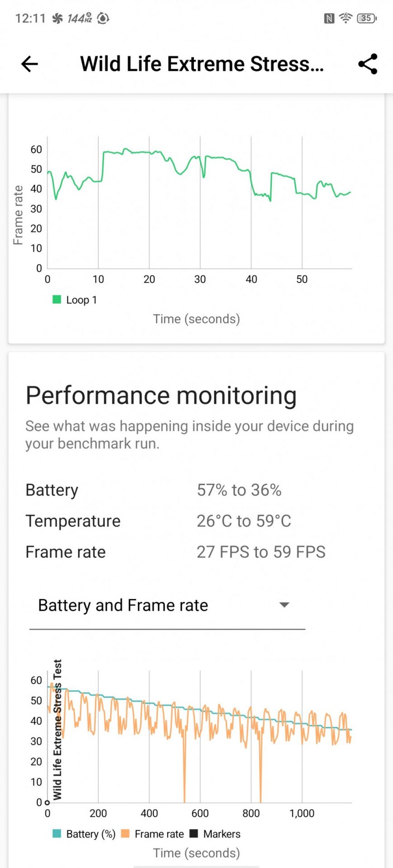Screen dimensions: 393x868
Task: Toggle the Frame rate legend series
Action: 153,834
